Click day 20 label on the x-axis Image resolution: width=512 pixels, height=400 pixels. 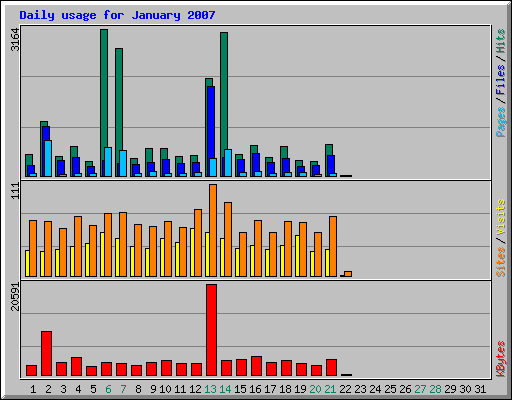coord(315,389)
